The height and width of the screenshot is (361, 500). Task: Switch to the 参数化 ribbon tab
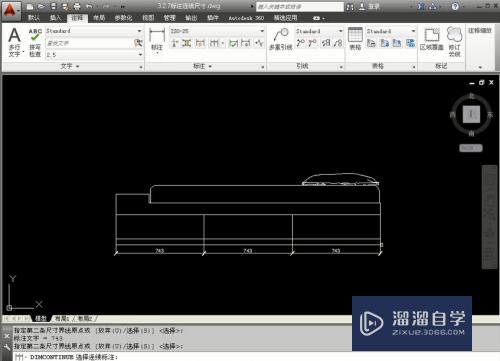coord(123,18)
